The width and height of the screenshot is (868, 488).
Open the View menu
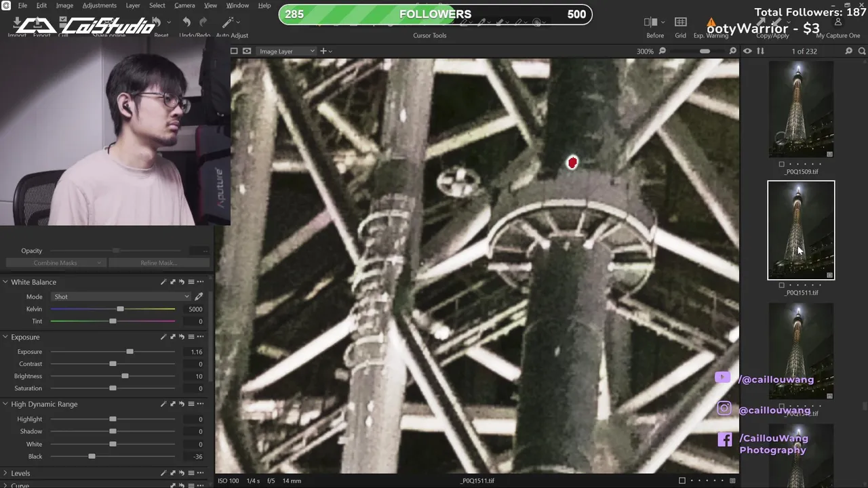[210, 5]
